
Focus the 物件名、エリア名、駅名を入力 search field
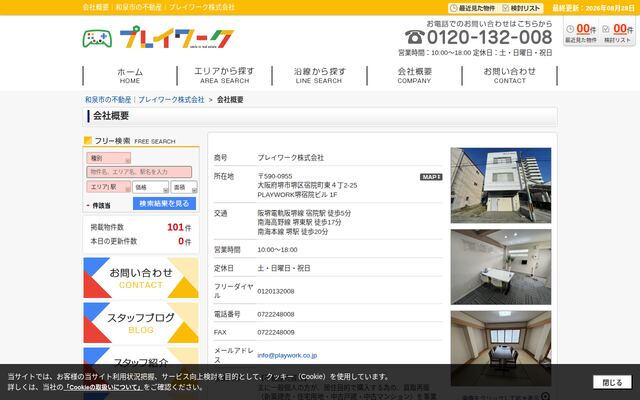coord(139,172)
